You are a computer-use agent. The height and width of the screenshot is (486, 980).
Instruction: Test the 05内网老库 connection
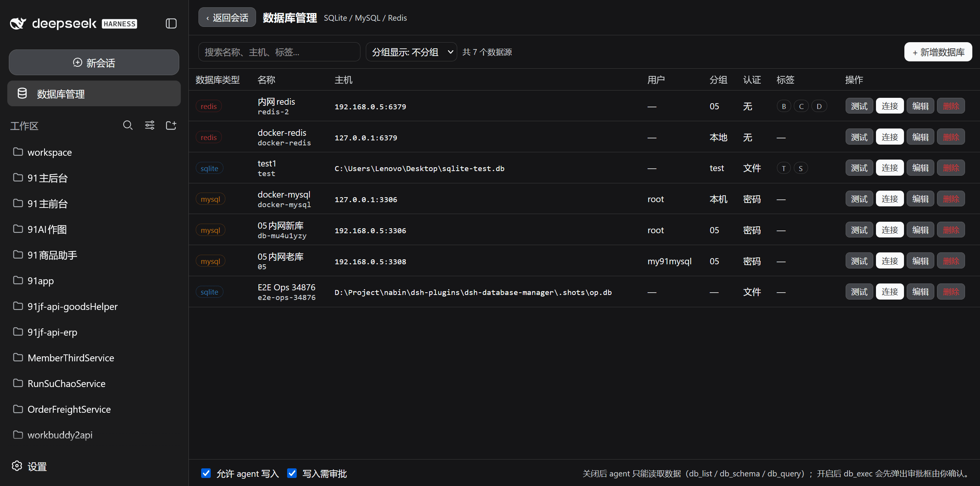(859, 261)
